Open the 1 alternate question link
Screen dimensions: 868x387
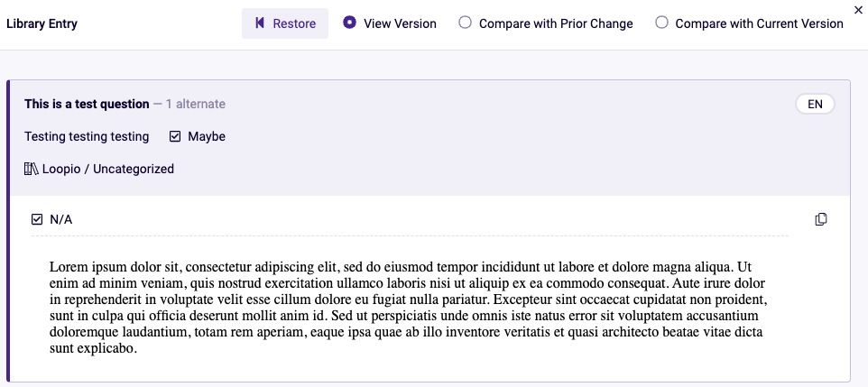click(x=196, y=104)
